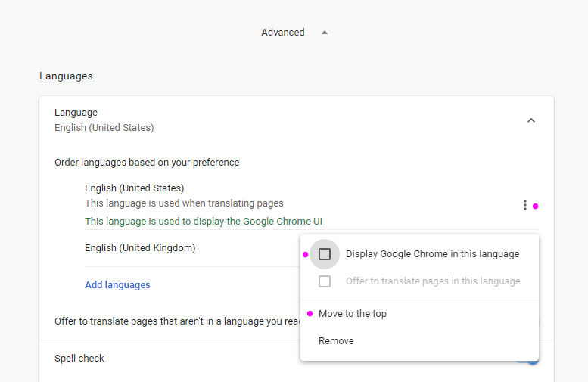The width and height of the screenshot is (588, 382).
Task: Collapse the Language panel chevron
Action: [x=530, y=120]
